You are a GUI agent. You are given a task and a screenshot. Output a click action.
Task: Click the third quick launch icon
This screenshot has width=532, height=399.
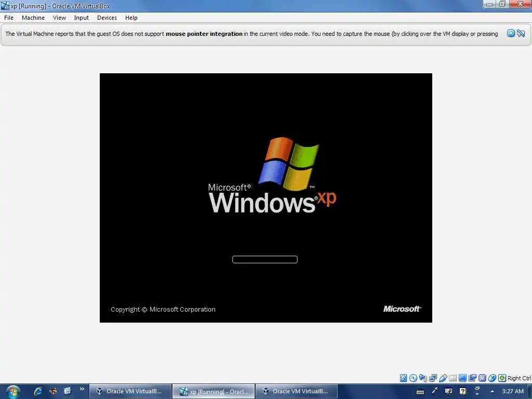pyautogui.click(x=68, y=391)
